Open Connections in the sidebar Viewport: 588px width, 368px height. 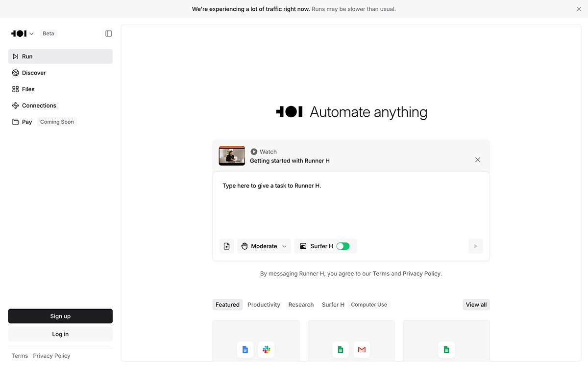pyautogui.click(x=39, y=105)
